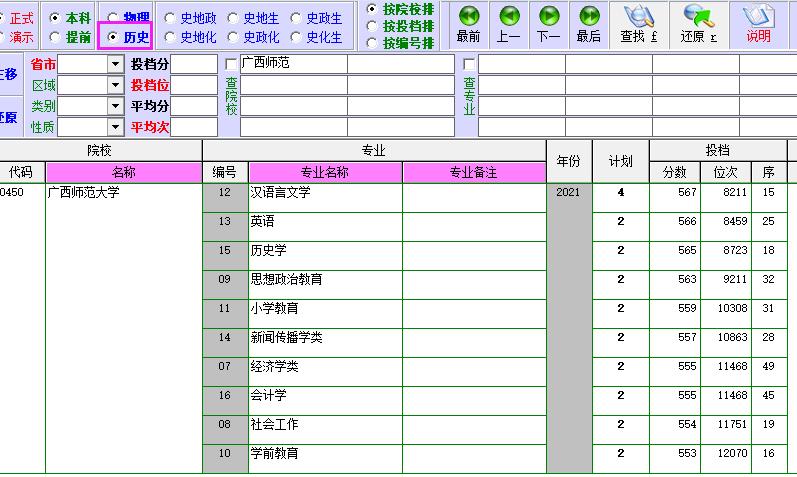Click the next record button (下一)
797x477 pixels.
point(549,23)
